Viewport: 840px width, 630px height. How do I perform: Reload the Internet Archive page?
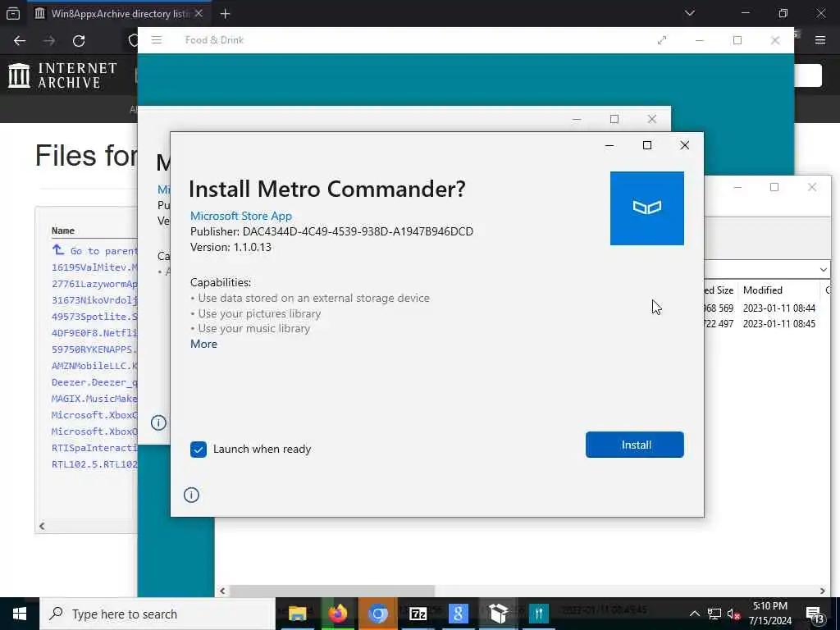pos(79,41)
